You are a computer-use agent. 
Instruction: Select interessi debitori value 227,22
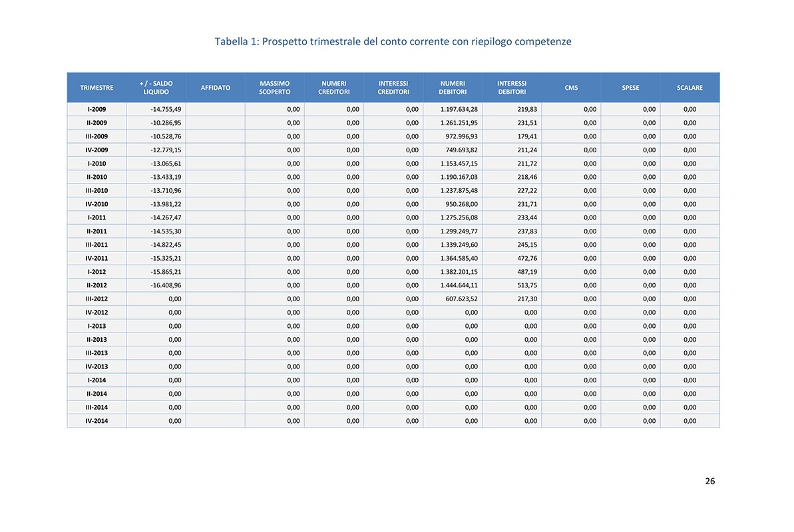527,191
